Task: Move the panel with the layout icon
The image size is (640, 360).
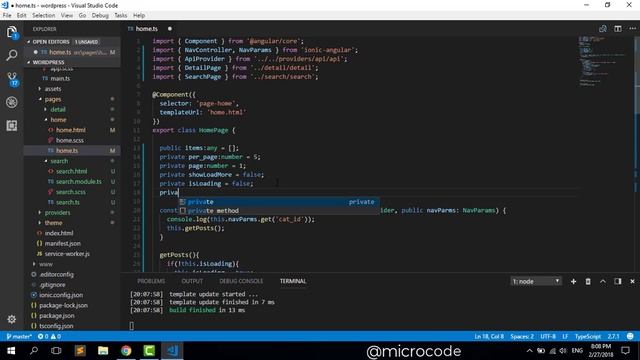Action: click(x=618, y=281)
